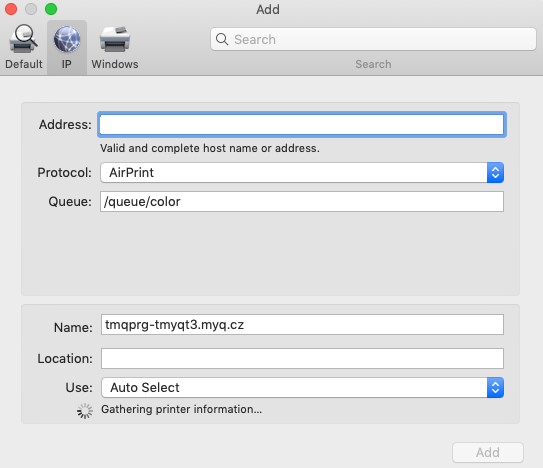Click the magnifying glass in Search field
543x468 pixels.
point(222,39)
